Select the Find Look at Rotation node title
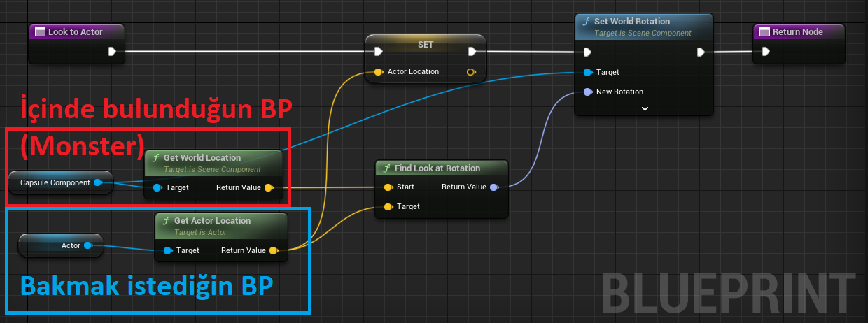 [x=437, y=168]
